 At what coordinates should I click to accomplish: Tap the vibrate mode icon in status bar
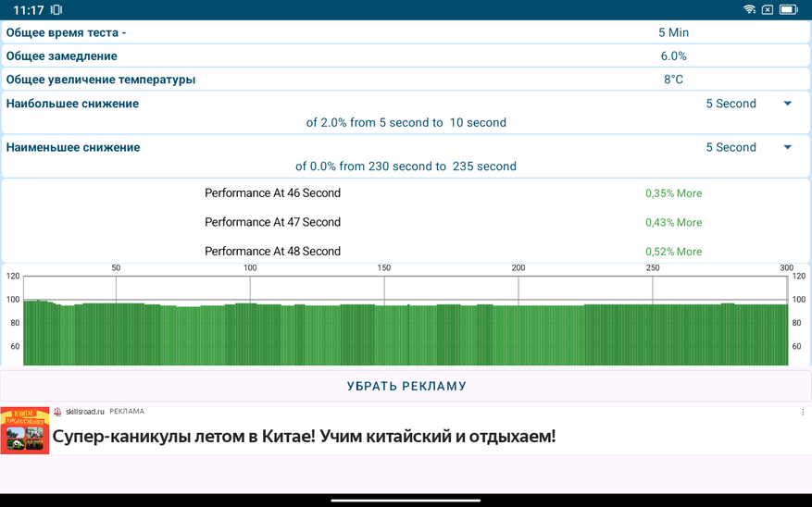point(56,10)
